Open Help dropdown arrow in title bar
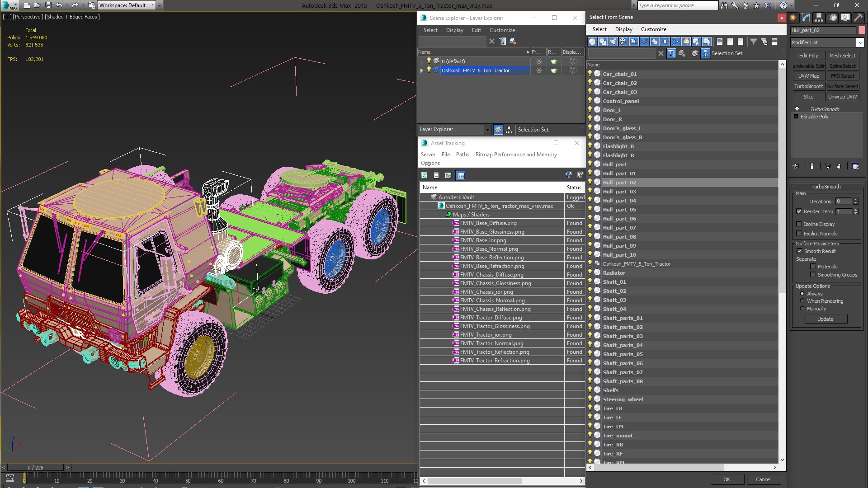Screen dimensions: 868x488 (792, 5)
